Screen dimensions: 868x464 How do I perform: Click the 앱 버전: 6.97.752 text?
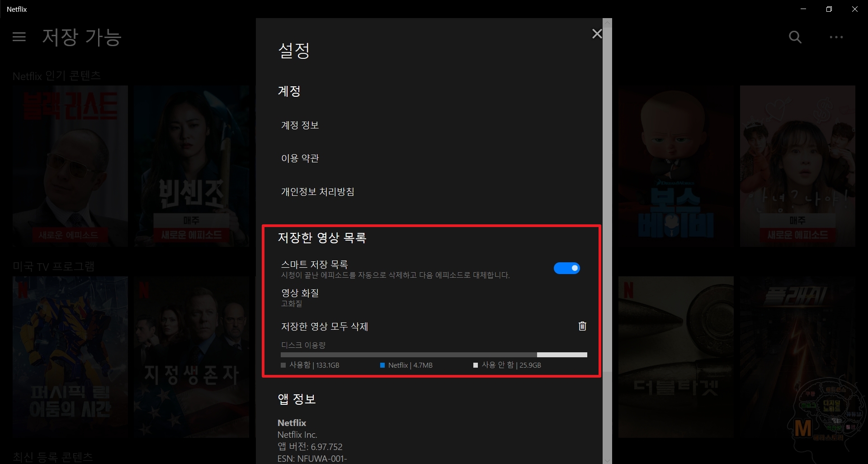[x=310, y=447]
